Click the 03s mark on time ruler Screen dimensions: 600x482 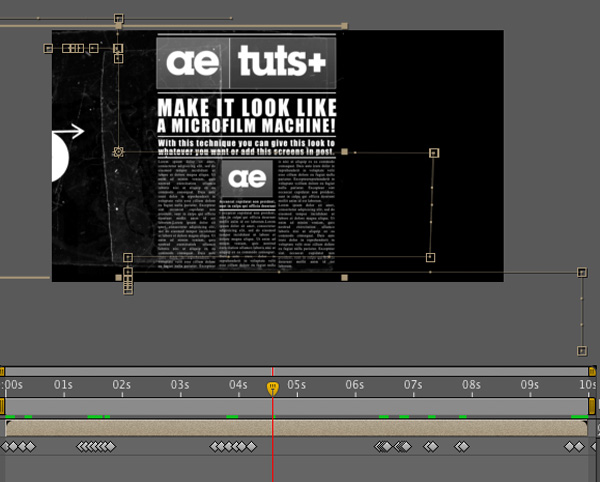(x=180, y=384)
